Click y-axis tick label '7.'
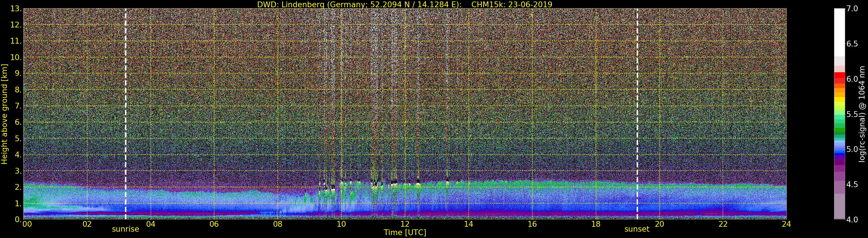 point(18,106)
